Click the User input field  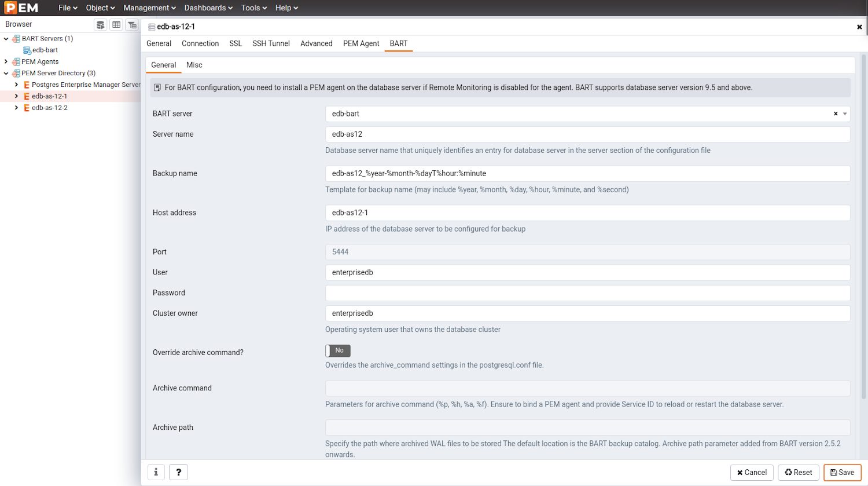coord(587,273)
